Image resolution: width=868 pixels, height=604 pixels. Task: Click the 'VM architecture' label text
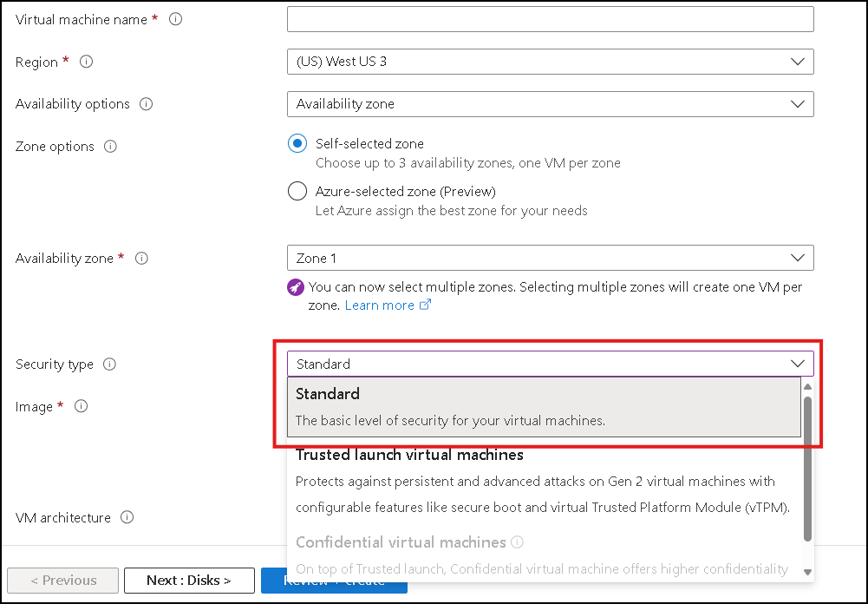63,517
